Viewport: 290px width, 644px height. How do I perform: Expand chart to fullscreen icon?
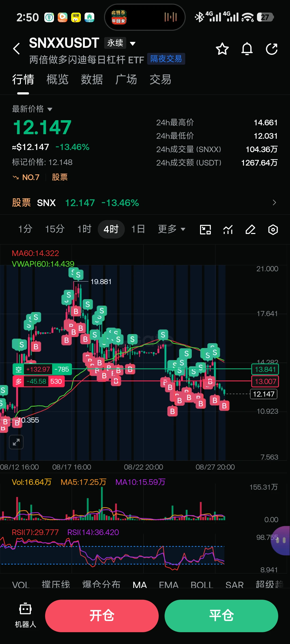click(16, 442)
